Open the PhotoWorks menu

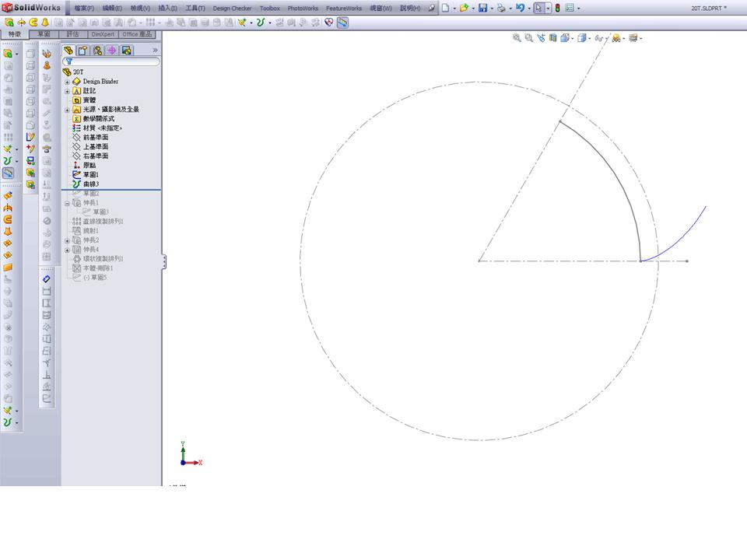pyautogui.click(x=303, y=8)
